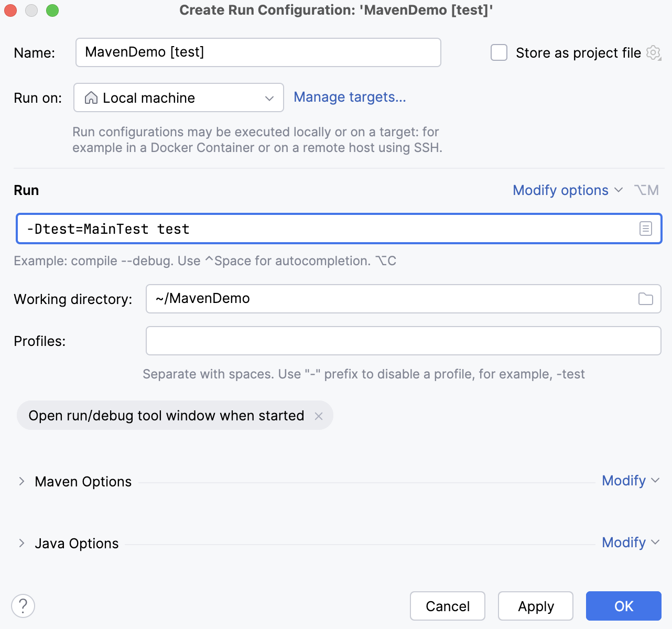Select the Name input field
This screenshot has height=629, width=672.
click(x=258, y=52)
